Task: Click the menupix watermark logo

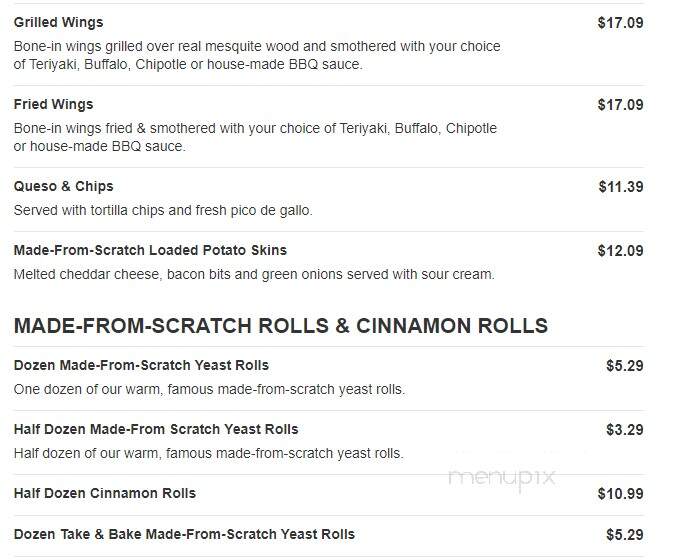Action: click(502, 478)
